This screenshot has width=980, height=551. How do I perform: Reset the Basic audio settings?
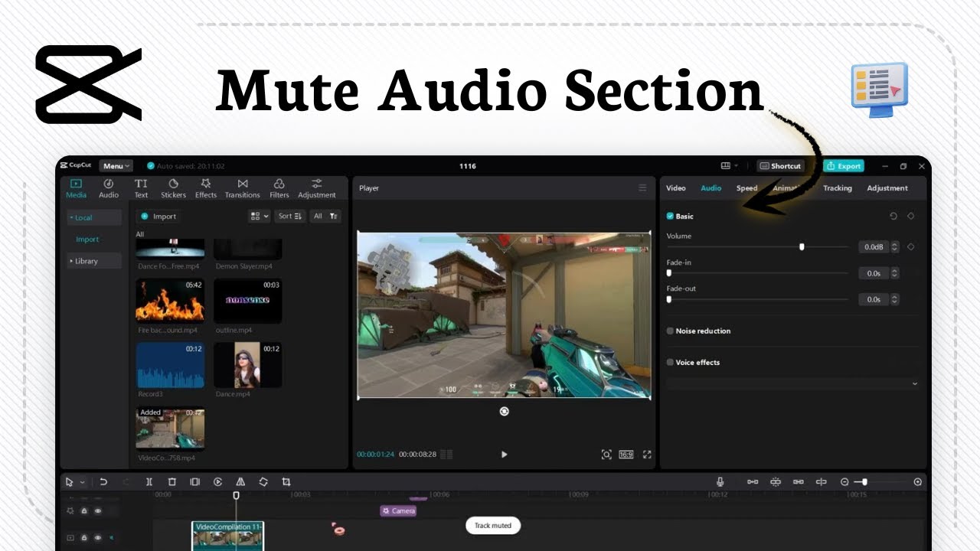click(x=893, y=217)
